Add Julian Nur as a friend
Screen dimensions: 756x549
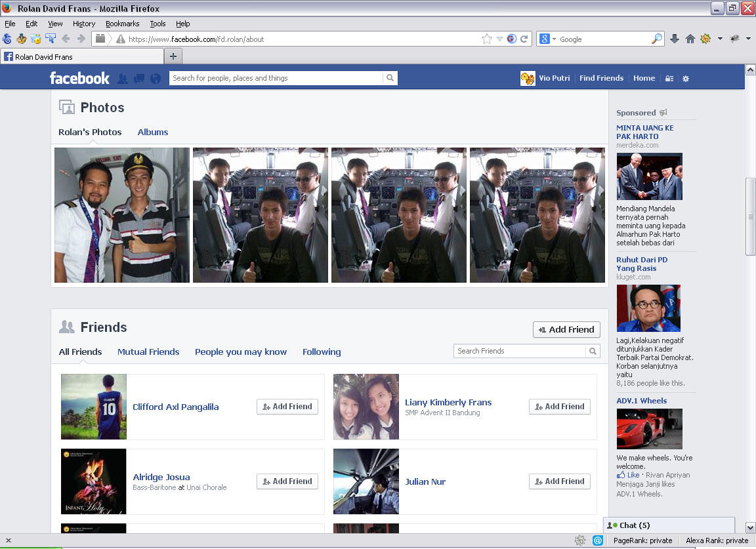pos(560,481)
